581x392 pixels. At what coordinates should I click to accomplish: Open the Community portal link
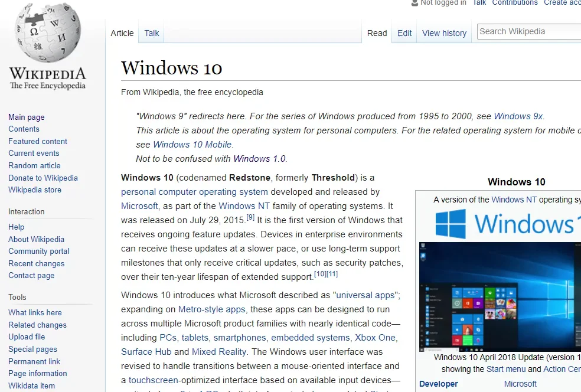[39, 251]
